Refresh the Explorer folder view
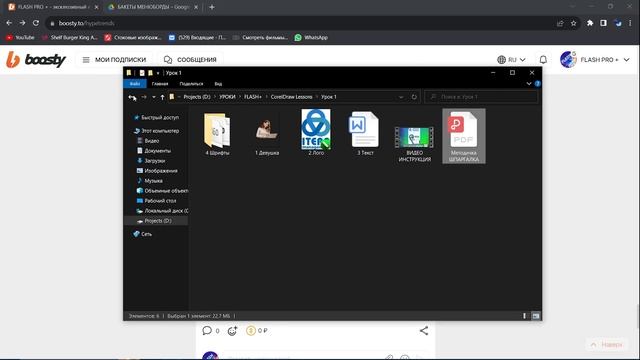 [414, 97]
